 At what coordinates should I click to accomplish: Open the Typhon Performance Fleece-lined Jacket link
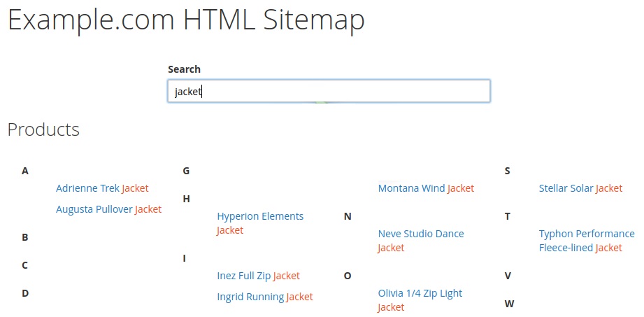587,241
